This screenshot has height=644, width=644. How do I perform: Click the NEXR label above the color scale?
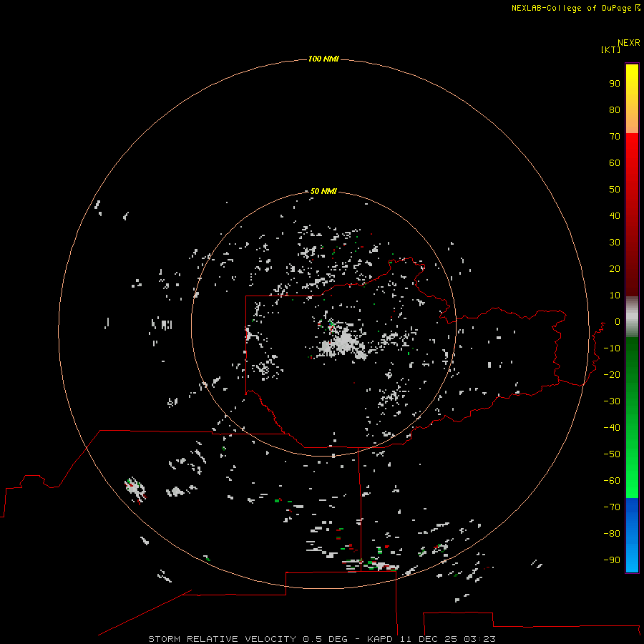[629, 43]
